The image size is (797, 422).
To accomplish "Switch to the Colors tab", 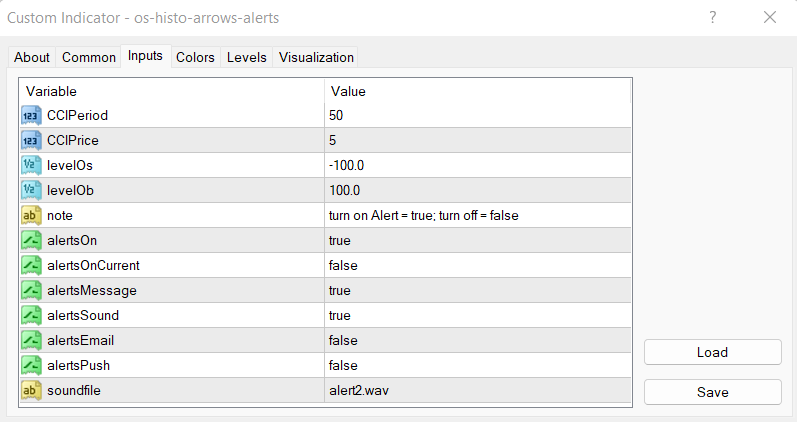I will [195, 57].
